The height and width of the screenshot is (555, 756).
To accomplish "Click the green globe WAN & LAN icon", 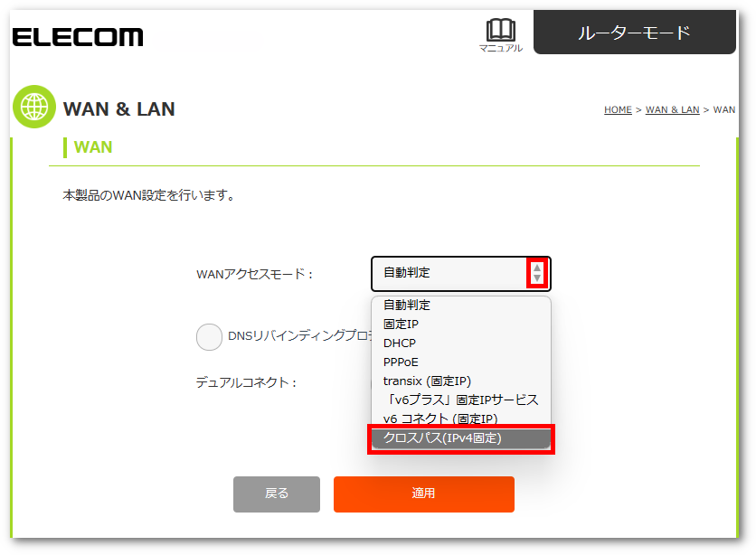I will pyautogui.click(x=34, y=107).
